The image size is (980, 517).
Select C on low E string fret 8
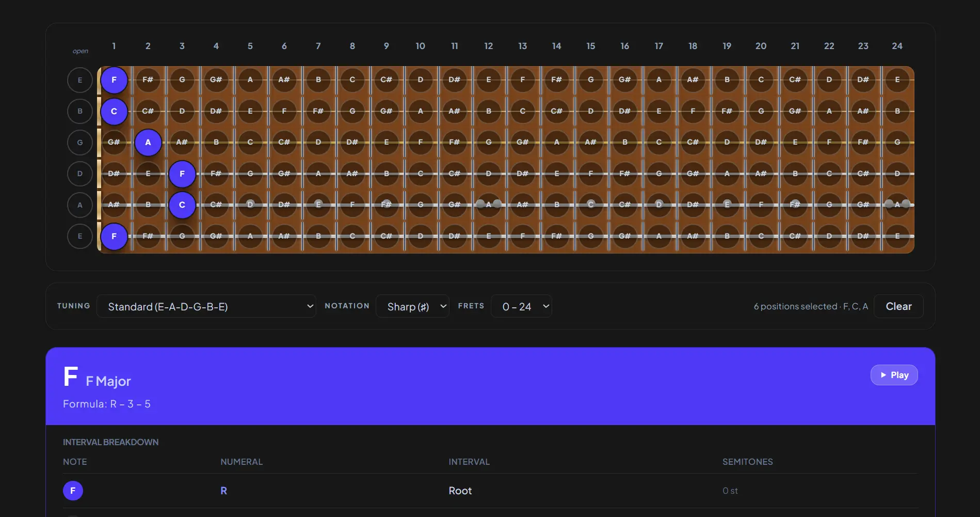352,236
